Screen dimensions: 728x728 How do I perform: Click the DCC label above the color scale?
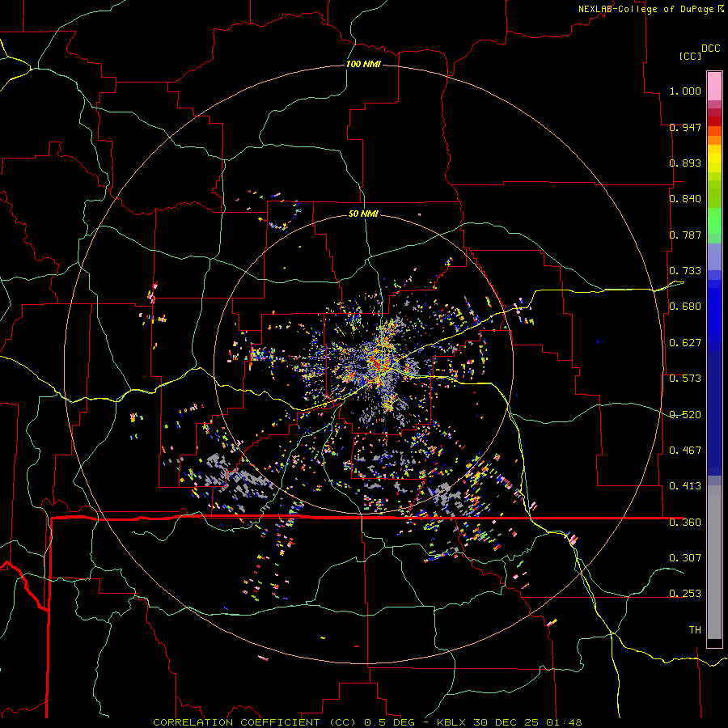pyautogui.click(x=710, y=49)
